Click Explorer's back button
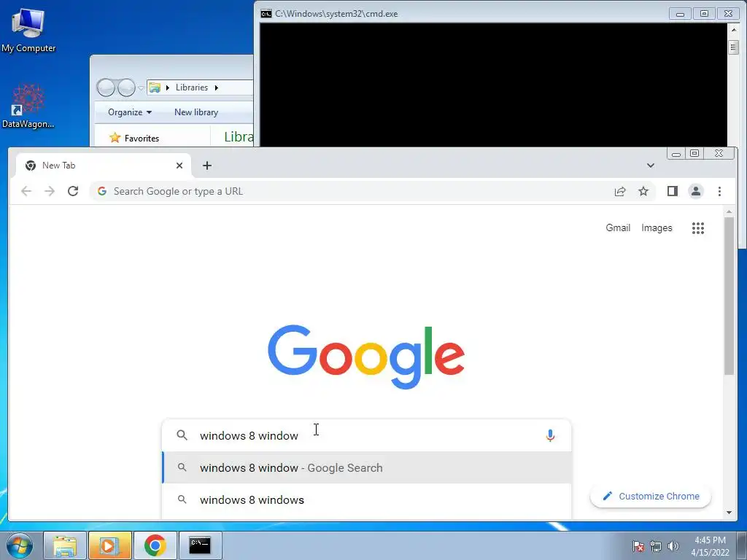Image resolution: width=747 pixels, height=560 pixels. coord(106,87)
